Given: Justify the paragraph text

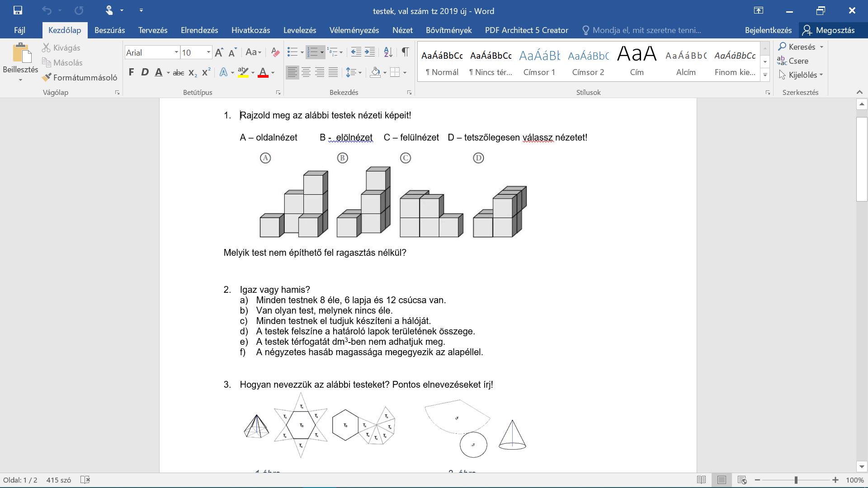Looking at the screenshot, I should coord(333,72).
